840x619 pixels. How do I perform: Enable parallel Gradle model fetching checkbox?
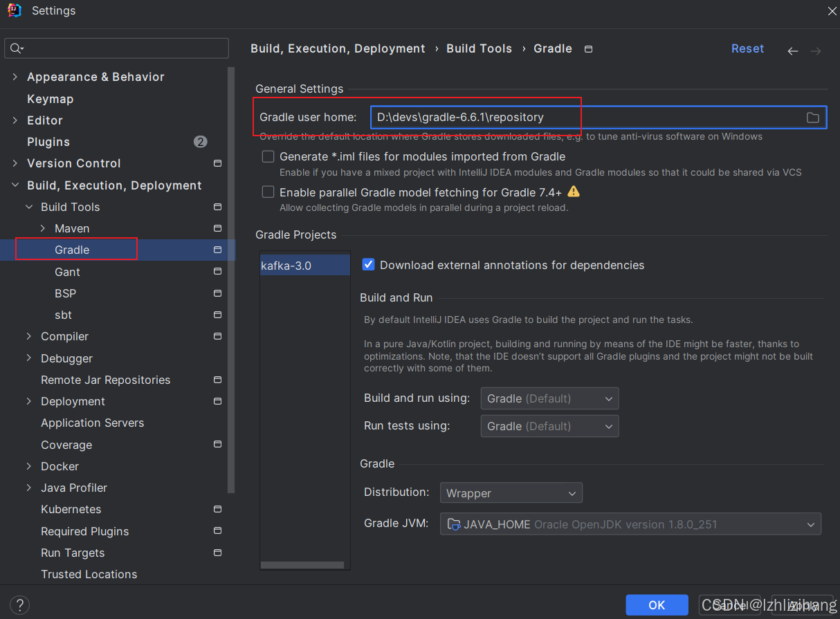pyautogui.click(x=268, y=192)
